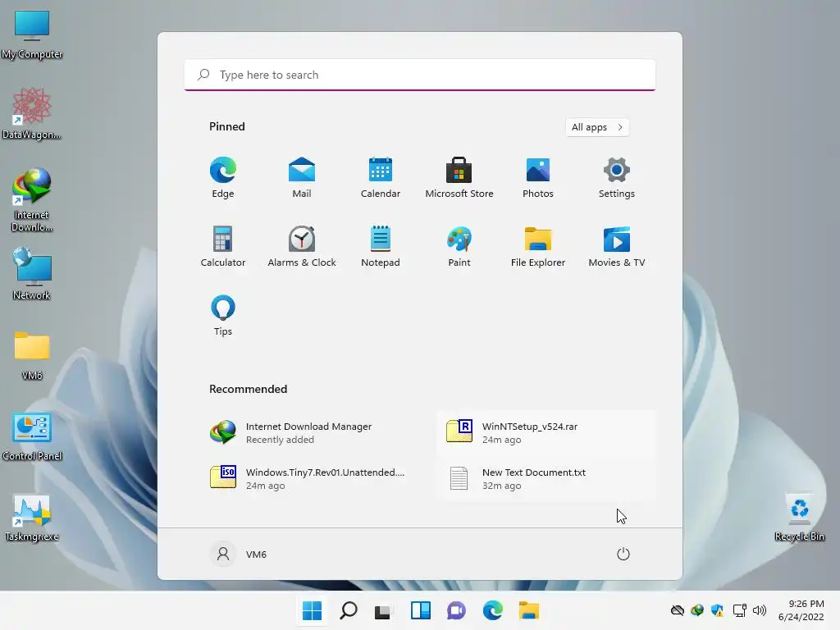
Task: Click the cloud sync tray icon
Action: point(677,610)
